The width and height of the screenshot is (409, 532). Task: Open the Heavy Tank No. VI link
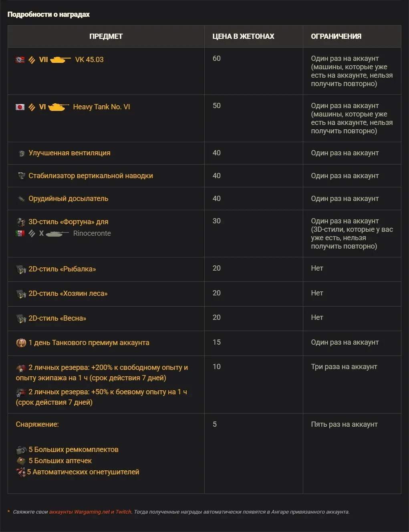pyautogui.click(x=101, y=107)
